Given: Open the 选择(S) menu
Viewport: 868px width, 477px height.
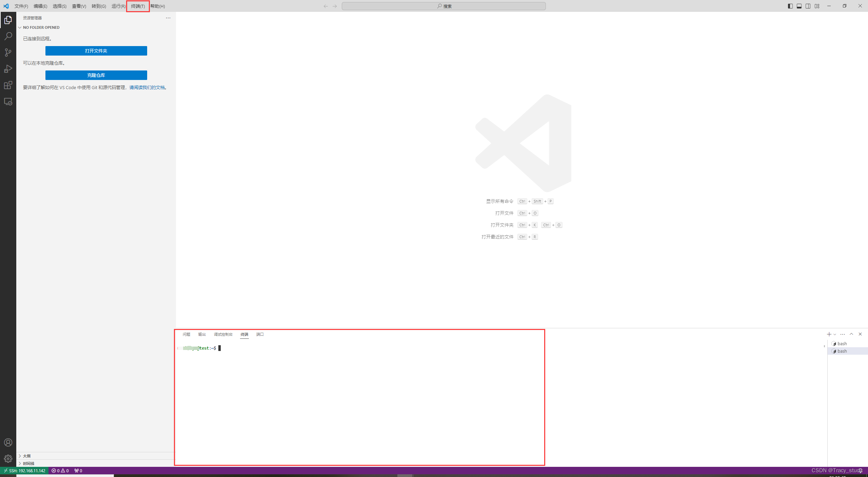Looking at the screenshot, I should (x=60, y=6).
